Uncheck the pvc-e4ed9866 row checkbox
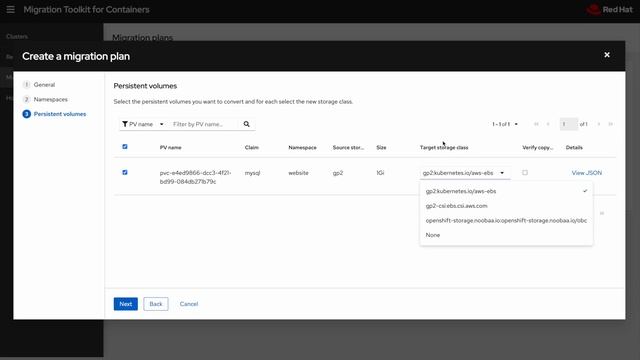640x360 pixels. pos(125,172)
